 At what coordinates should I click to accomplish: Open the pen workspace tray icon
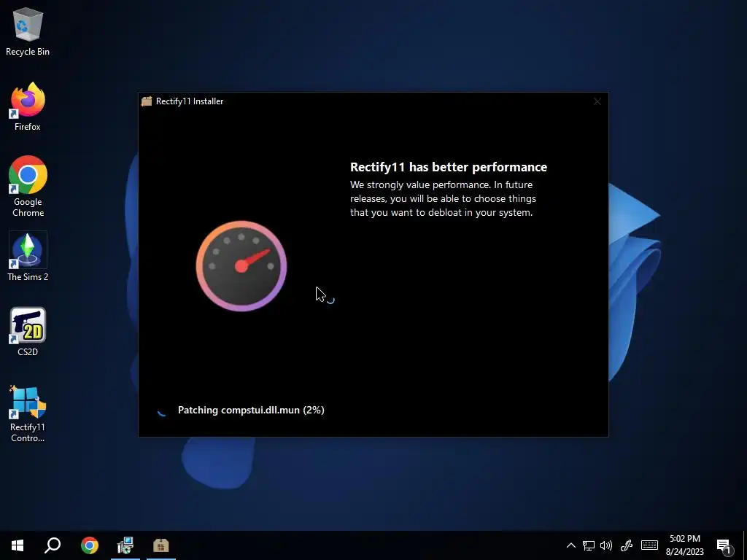(x=627, y=545)
